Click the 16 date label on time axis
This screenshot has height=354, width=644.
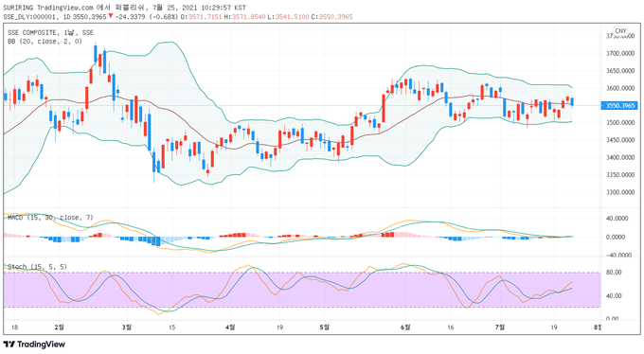(451, 327)
